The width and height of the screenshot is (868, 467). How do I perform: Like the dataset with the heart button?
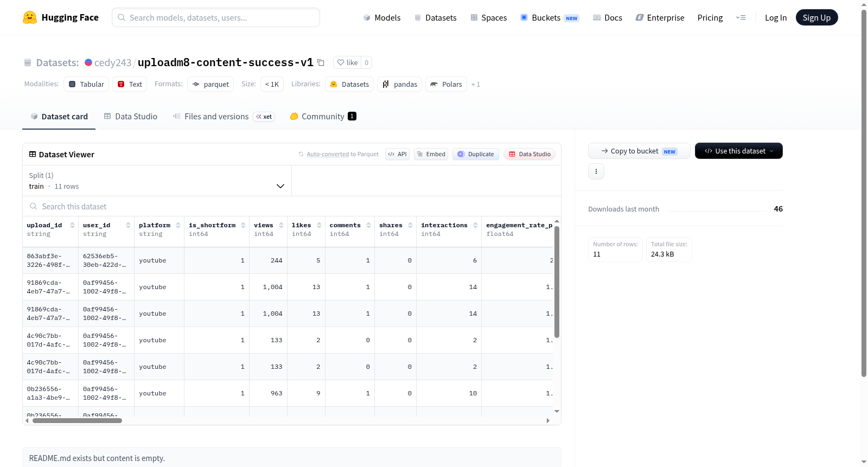(x=347, y=62)
